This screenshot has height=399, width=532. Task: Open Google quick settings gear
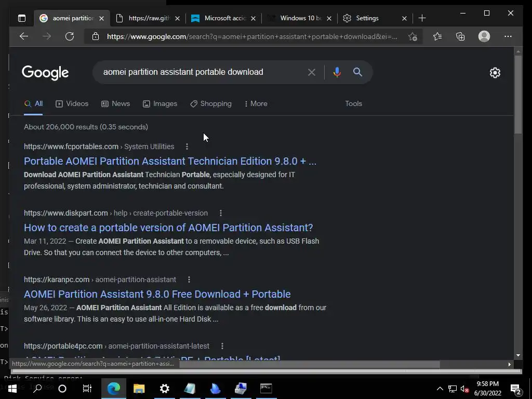pos(495,73)
